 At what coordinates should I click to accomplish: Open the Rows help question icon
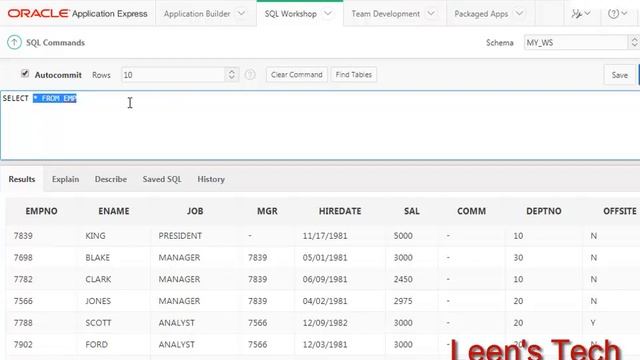[250, 75]
